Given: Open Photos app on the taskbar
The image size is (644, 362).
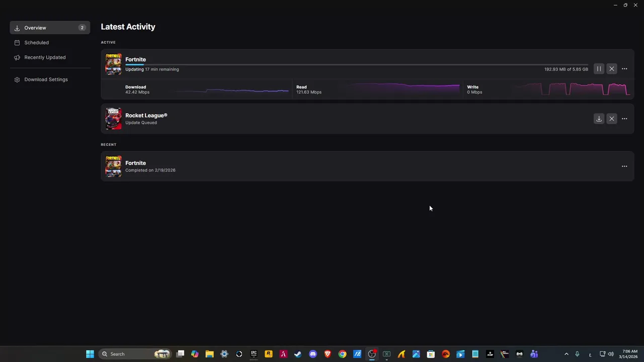Looking at the screenshot, I should (416, 354).
